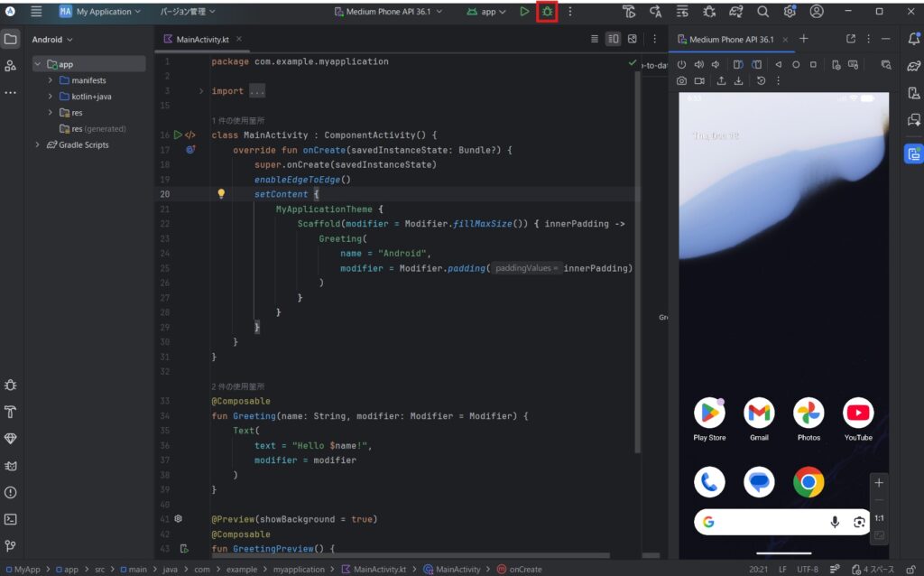Open the Android project view dropdown

point(52,40)
